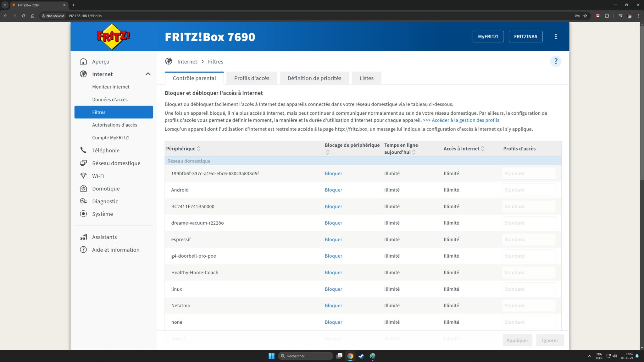Switch to the Profils d'accès tab
Viewport: 644px width, 362px height.
(x=252, y=78)
